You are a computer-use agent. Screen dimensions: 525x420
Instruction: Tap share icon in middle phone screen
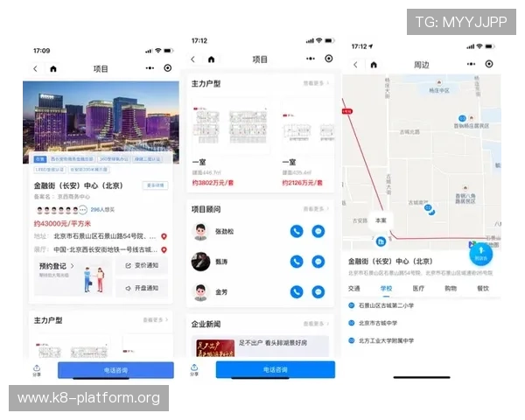194,370
